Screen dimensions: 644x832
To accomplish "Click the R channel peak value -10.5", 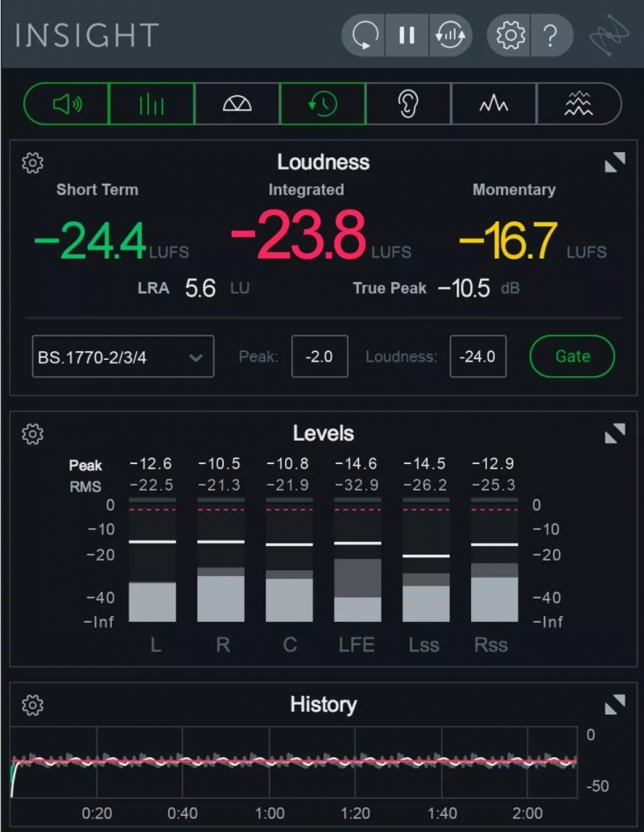I will [x=220, y=464].
